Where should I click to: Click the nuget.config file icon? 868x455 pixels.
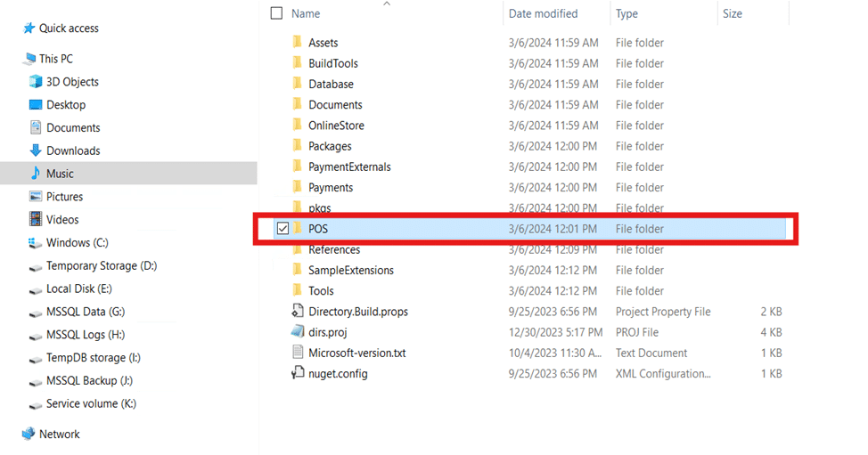[x=298, y=374]
